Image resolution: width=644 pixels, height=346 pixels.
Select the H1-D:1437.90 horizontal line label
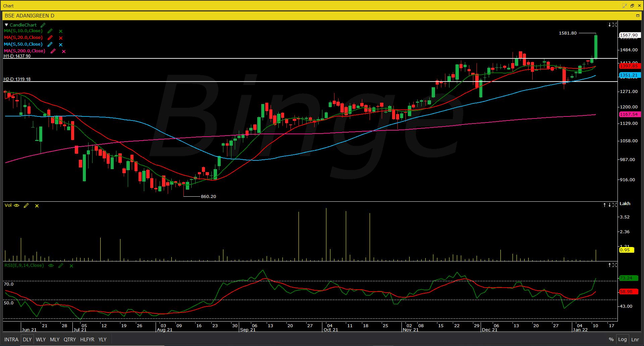coord(17,56)
